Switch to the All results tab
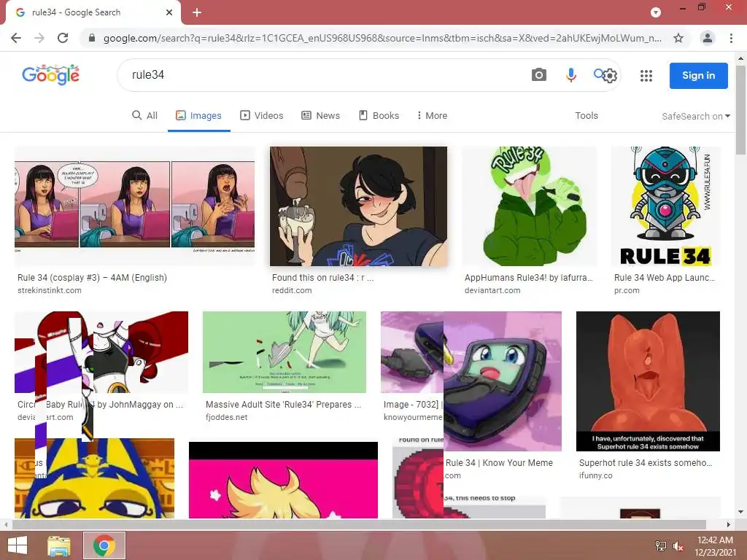This screenshot has height=560, width=747. click(145, 116)
